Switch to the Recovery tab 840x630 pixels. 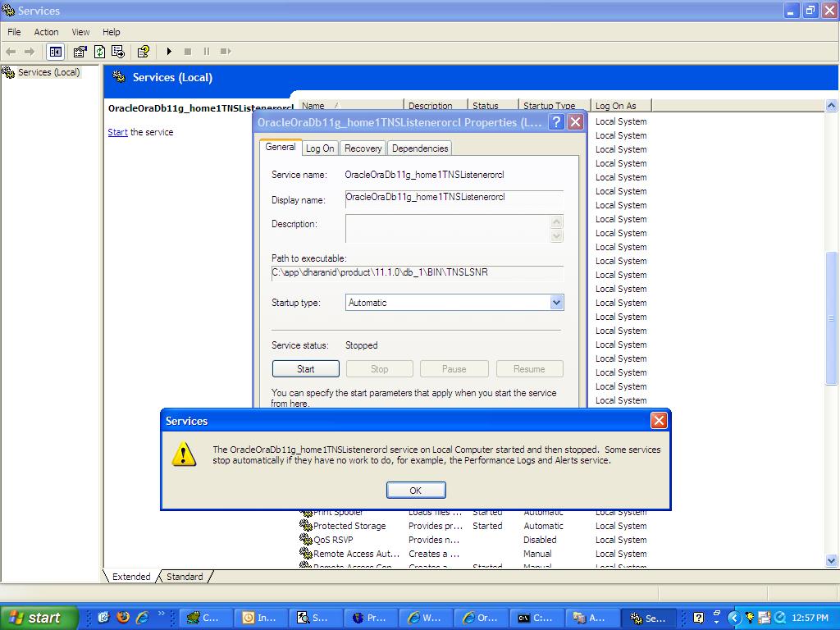point(363,148)
